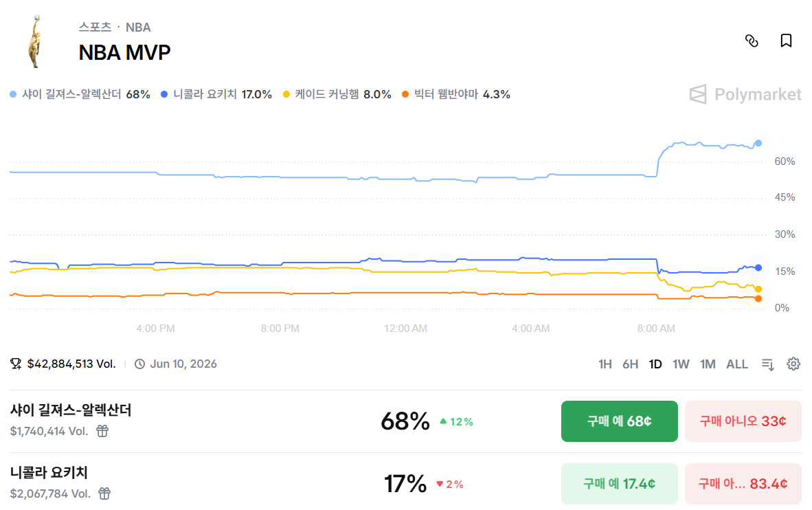Screen dimensions: 812x510
Task: Click the trophy volume icon
Action: [16, 364]
